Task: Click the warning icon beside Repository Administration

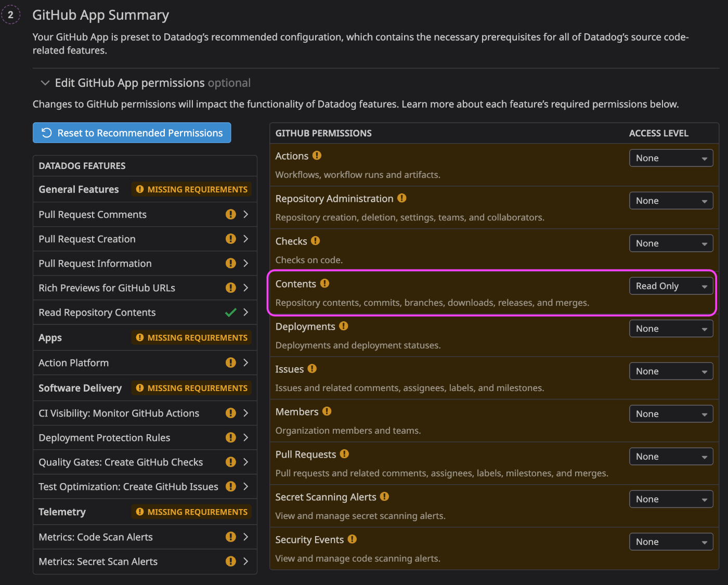Action: [x=401, y=198]
